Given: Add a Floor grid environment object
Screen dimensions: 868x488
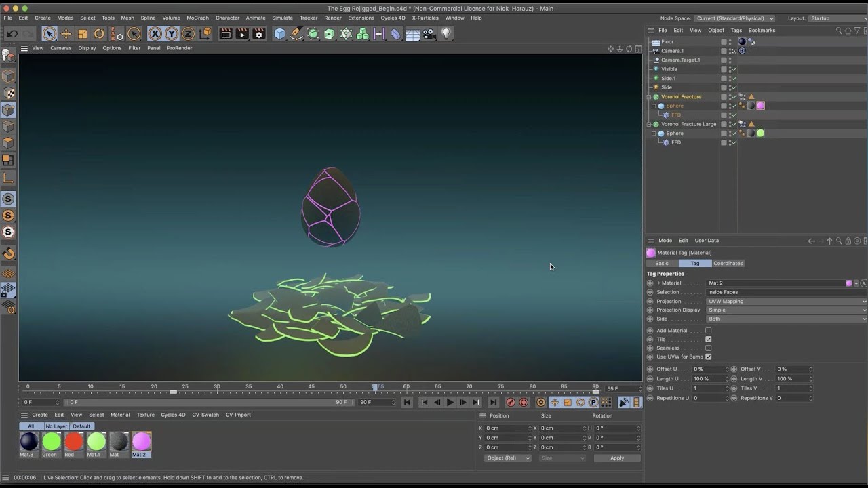Looking at the screenshot, I should pyautogui.click(x=412, y=34).
